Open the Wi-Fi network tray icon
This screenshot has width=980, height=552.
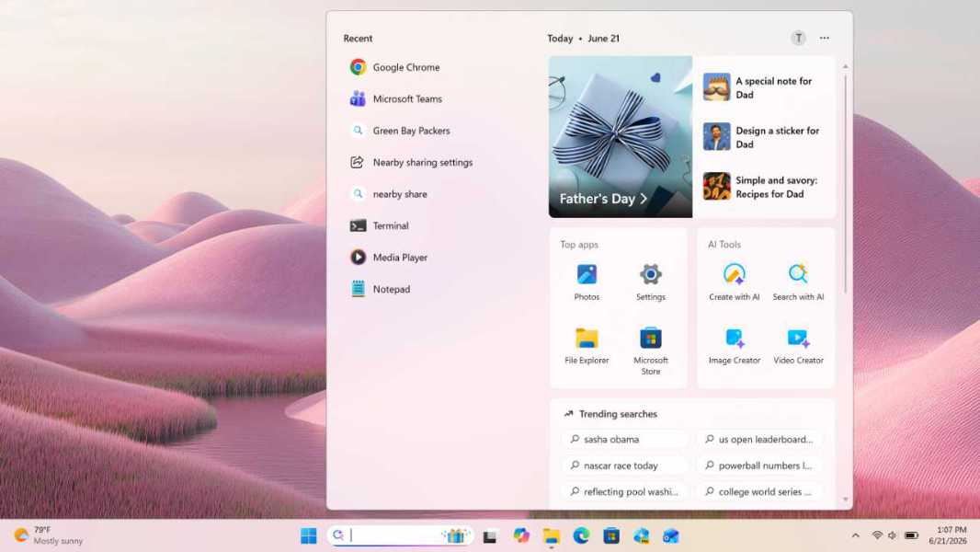(877, 535)
